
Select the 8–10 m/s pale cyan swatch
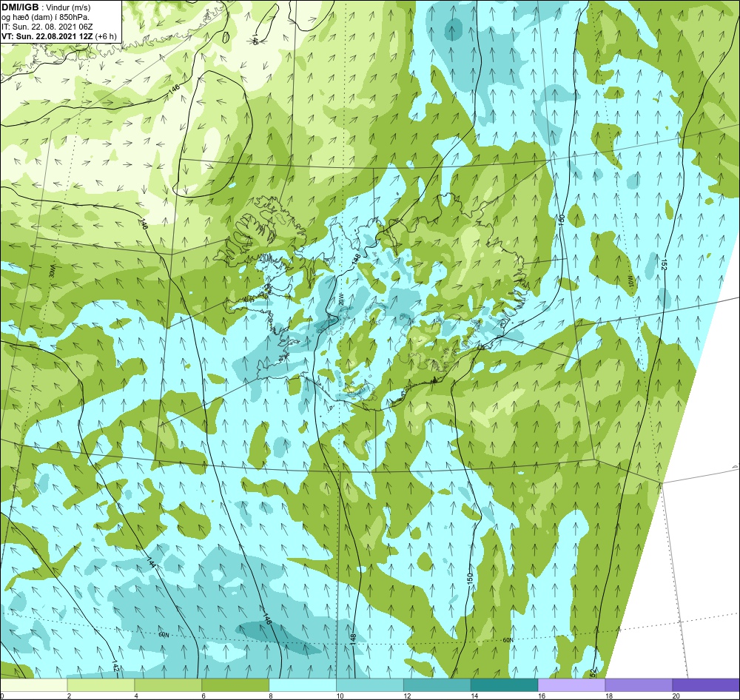coord(303,684)
